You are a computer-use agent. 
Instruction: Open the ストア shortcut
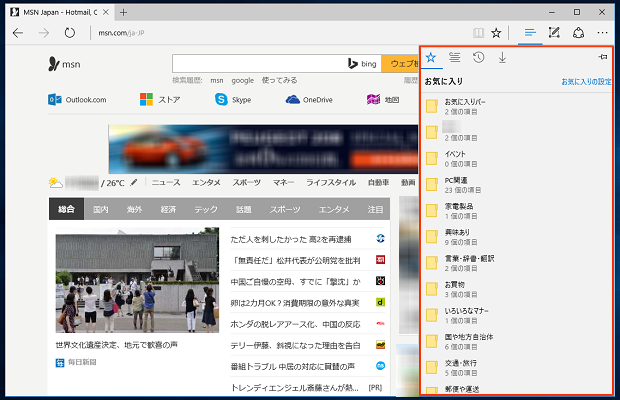(160, 100)
